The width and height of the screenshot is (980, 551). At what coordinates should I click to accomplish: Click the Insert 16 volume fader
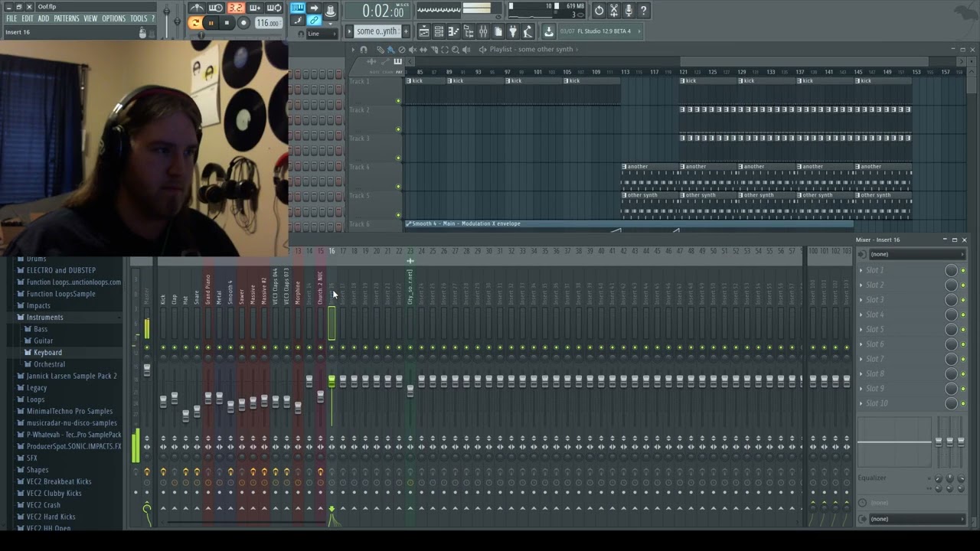(332, 380)
